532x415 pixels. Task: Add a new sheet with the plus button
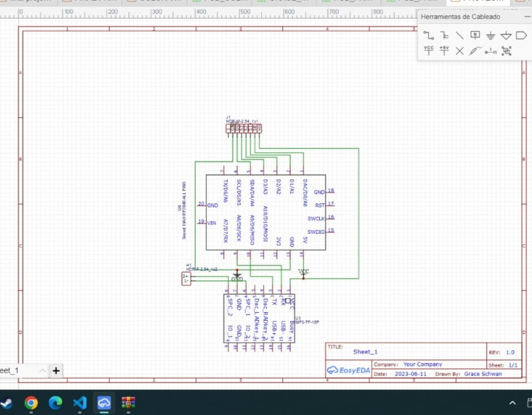coord(56,371)
